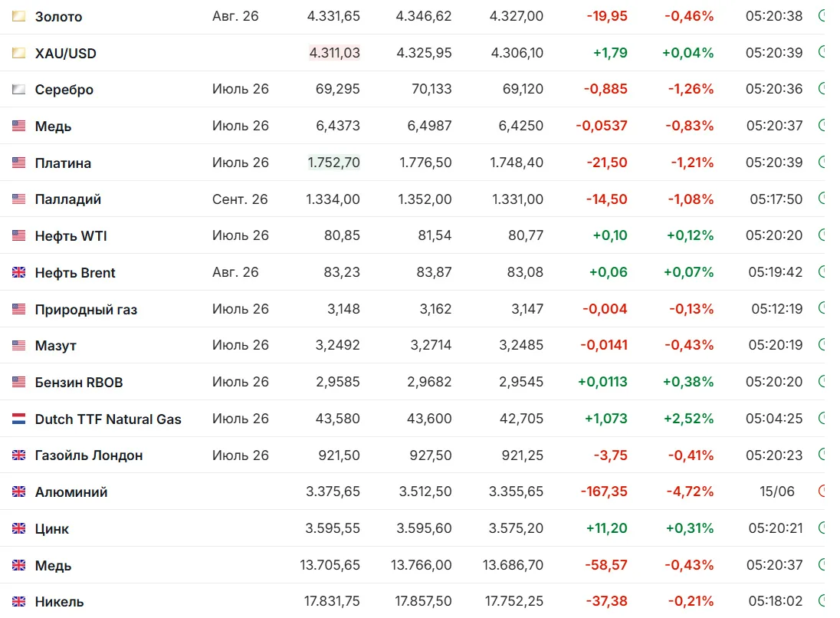Image resolution: width=840 pixels, height=618 pixels.
Task: Click the green clock icon in Цинк row
Action: [x=822, y=528]
